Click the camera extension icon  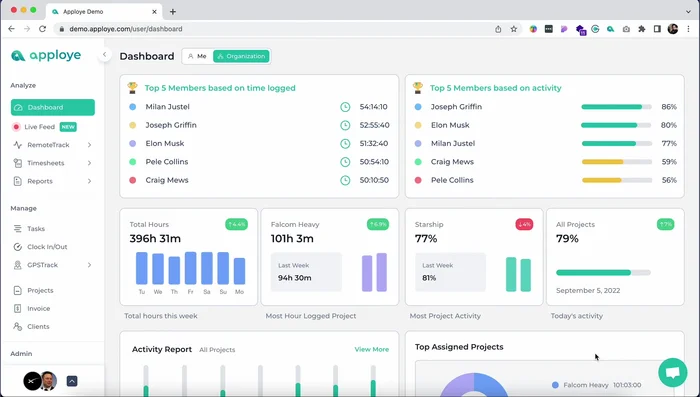pyautogui.click(x=626, y=29)
